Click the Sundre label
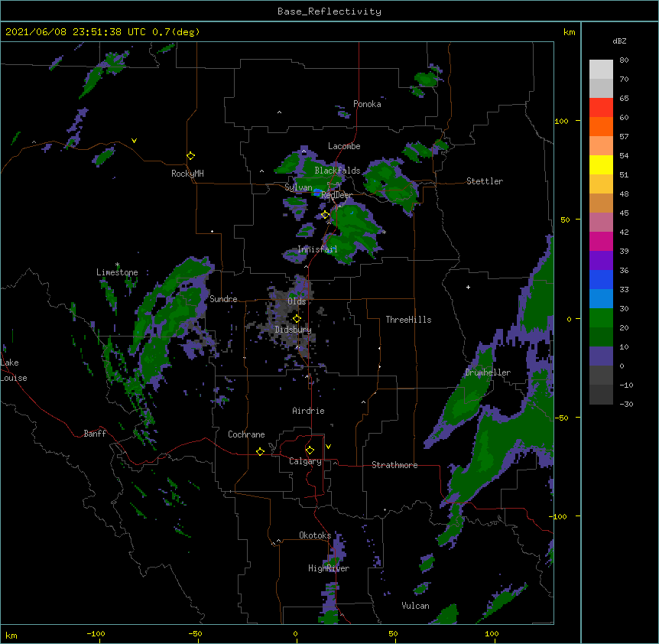Image resolution: width=659 pixels, height=644 pixels. tap(223, 299)
